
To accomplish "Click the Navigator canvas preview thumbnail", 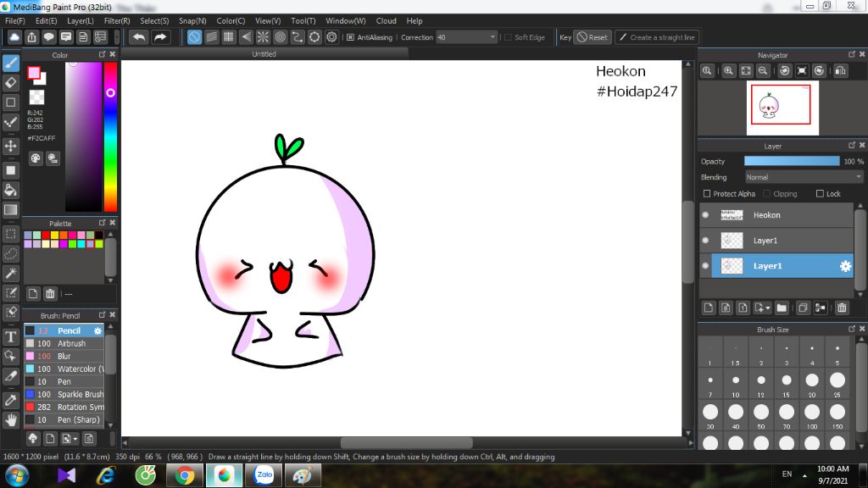I will [782, 108].
